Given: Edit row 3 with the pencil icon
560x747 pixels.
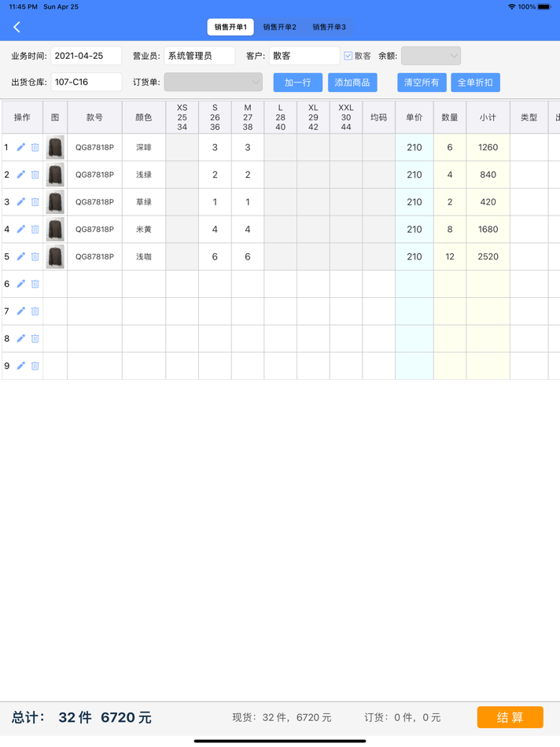Looking at the screenshot, I should point(21,202).
